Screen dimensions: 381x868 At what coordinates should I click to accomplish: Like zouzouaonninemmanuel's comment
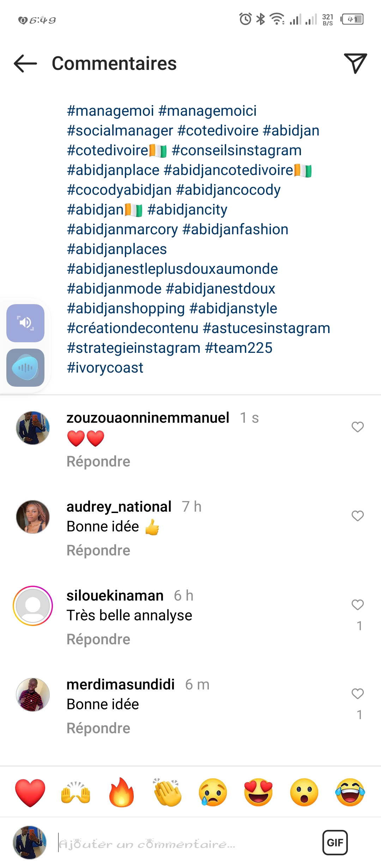click(357, 427)
